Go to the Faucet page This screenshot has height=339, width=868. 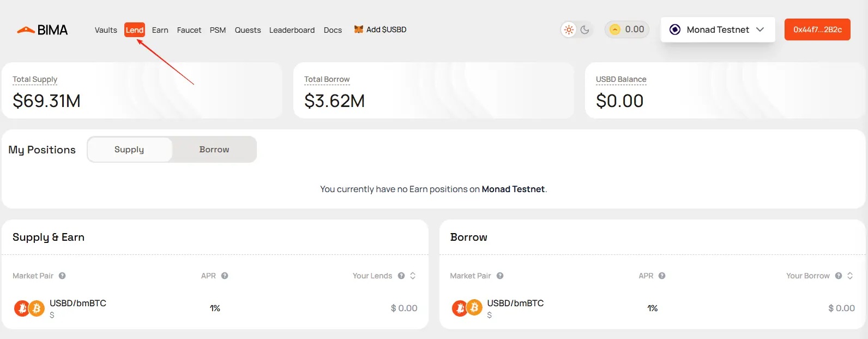[x=189, y=30]
